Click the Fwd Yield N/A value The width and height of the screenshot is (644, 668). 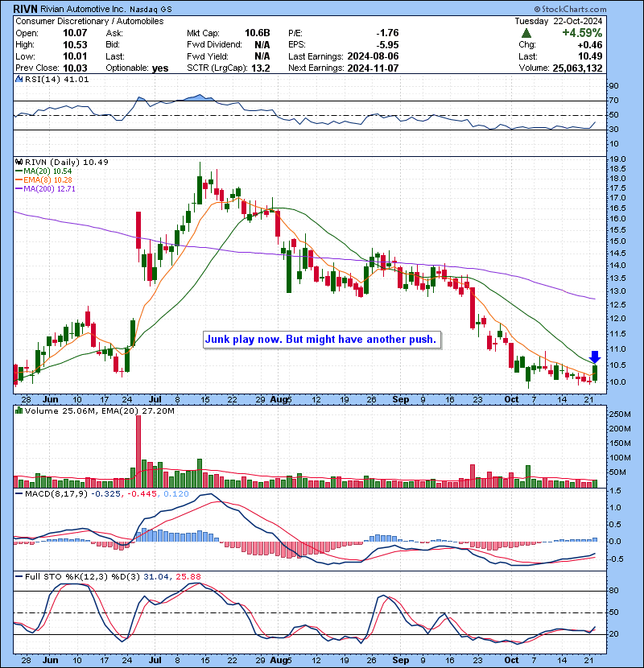262,56
